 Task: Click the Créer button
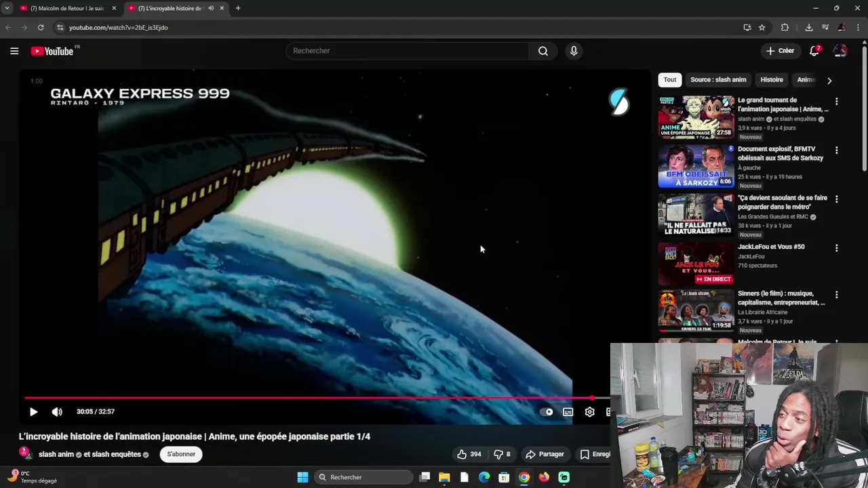[x=780, y=51]
